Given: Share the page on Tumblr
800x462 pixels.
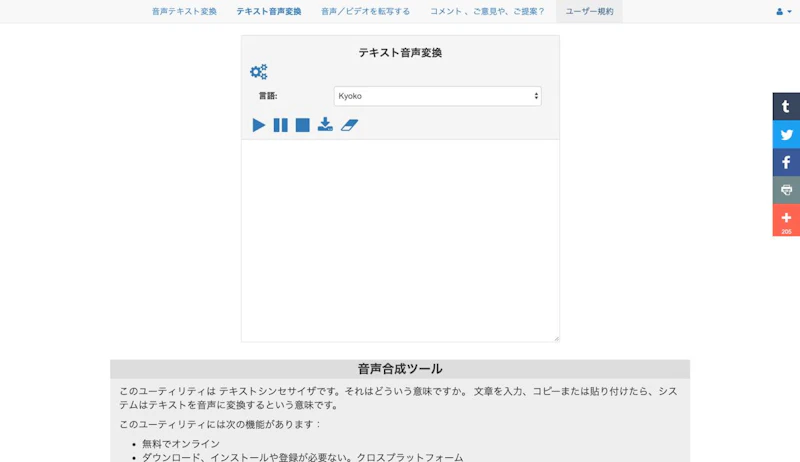Looking at the screenshot, I should [x=786, y=107].
